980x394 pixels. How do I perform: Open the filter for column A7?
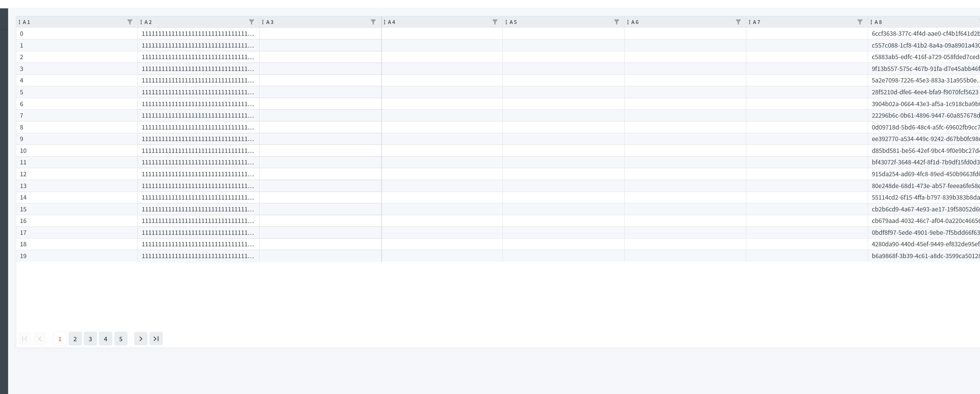pyautogui.click(x=860, y=22)
